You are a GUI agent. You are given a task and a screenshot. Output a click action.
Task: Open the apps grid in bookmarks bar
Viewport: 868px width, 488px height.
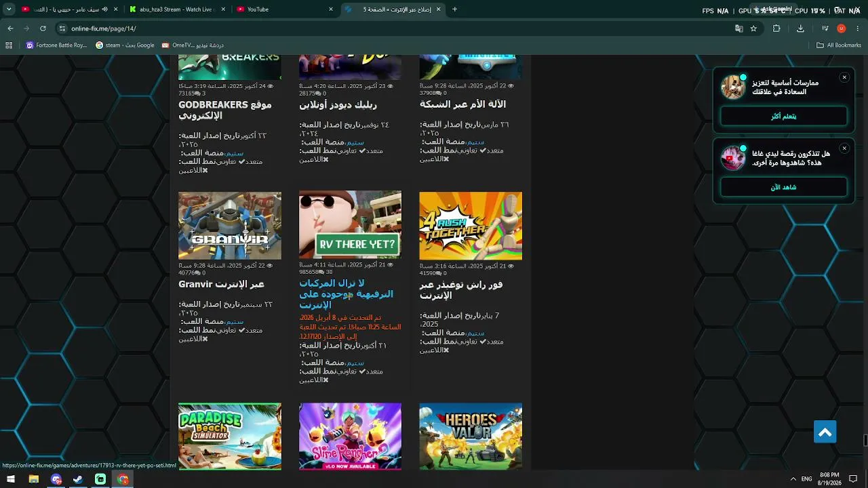(x=9, y=45)
